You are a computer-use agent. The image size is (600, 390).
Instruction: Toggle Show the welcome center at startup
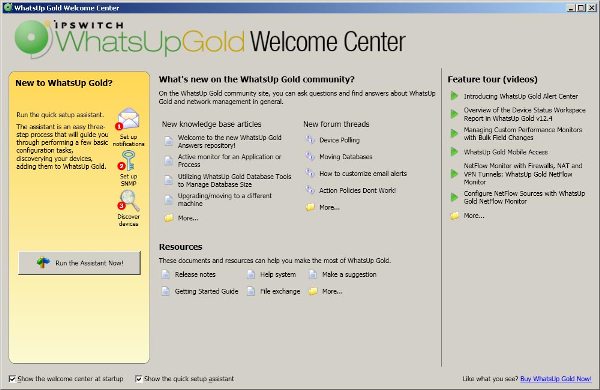[x=12, y=379]
